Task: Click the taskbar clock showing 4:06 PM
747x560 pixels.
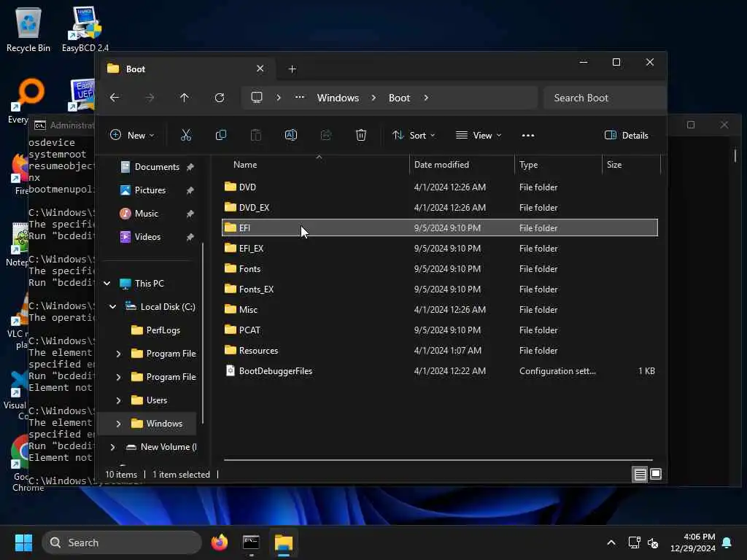Action: pyautogui.click(x=693, y=542)
